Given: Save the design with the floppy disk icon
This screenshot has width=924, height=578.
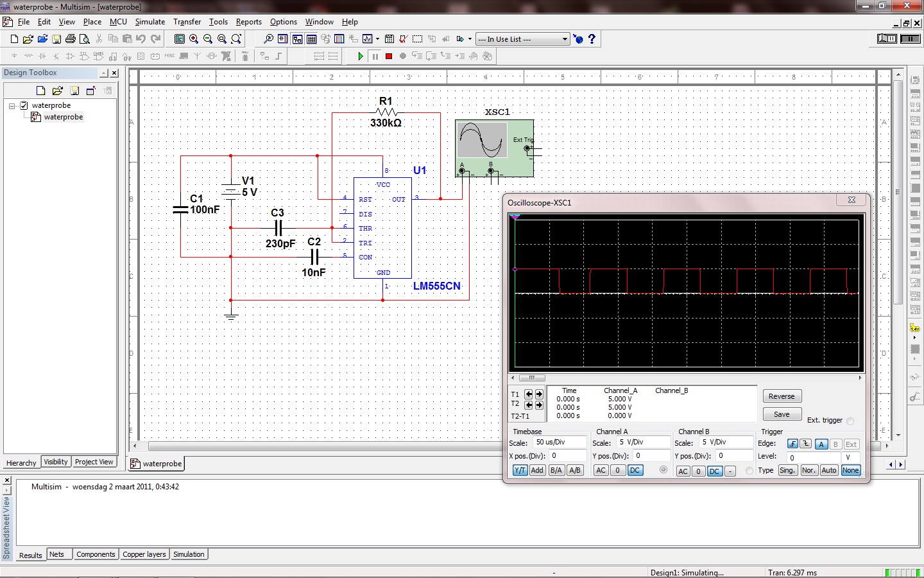Looking at the screenshot, I should pyautogui.click(x=56, y=39).
